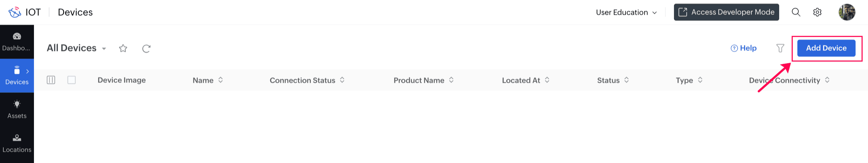
Task: Mark All Devices view as favorite star
Action: coord(123,48)
